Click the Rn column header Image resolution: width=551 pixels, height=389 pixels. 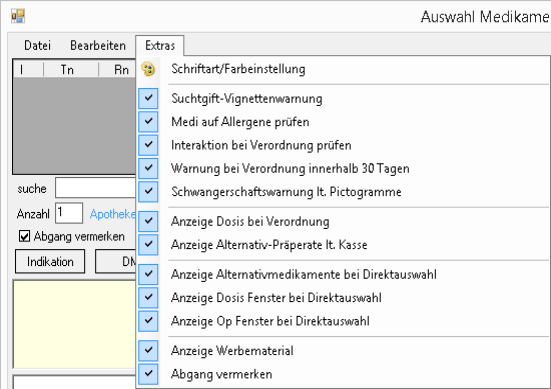pos(117,70)
